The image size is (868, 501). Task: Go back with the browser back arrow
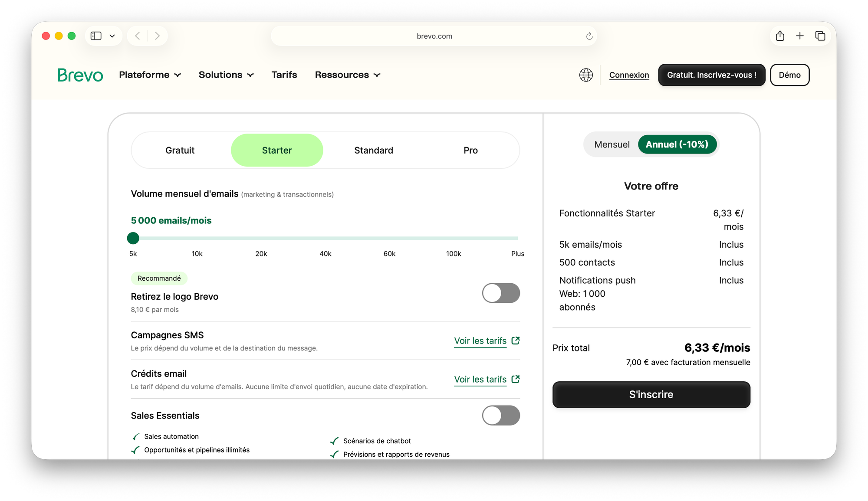(138, 36)
